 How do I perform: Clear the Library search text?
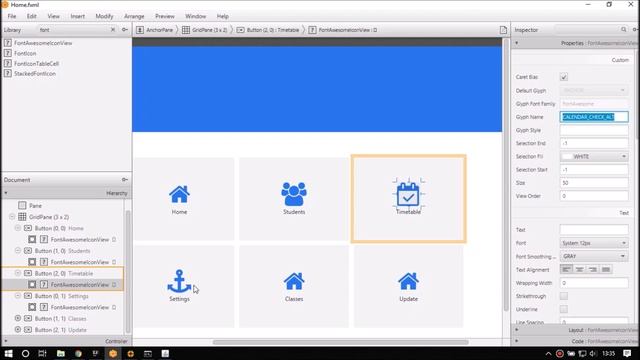pyautogui.click(x=113, y=30)
